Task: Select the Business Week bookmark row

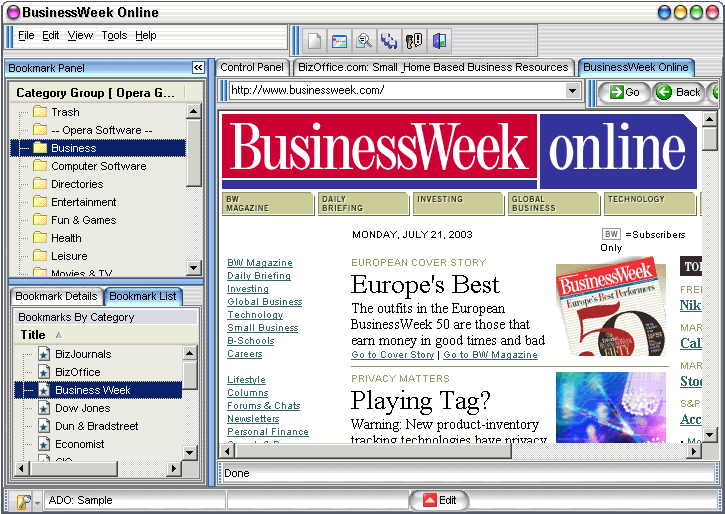Action: tap(98, 390)
